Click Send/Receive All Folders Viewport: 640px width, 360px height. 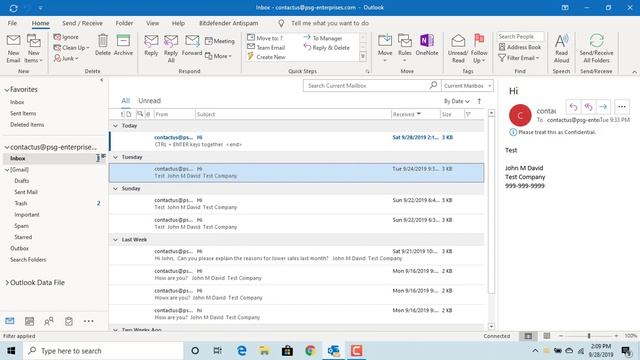(596, 49)
